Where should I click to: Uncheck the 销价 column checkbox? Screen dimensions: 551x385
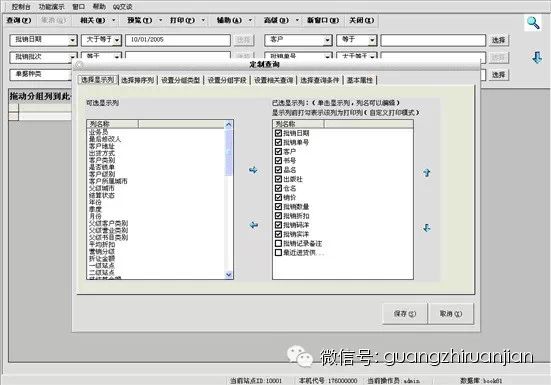[278, 197]
